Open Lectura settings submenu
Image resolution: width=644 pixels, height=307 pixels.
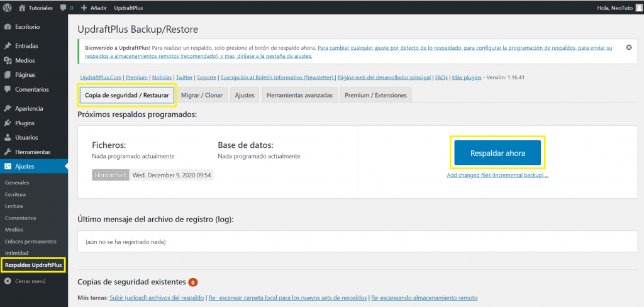(x=14, y=206)
